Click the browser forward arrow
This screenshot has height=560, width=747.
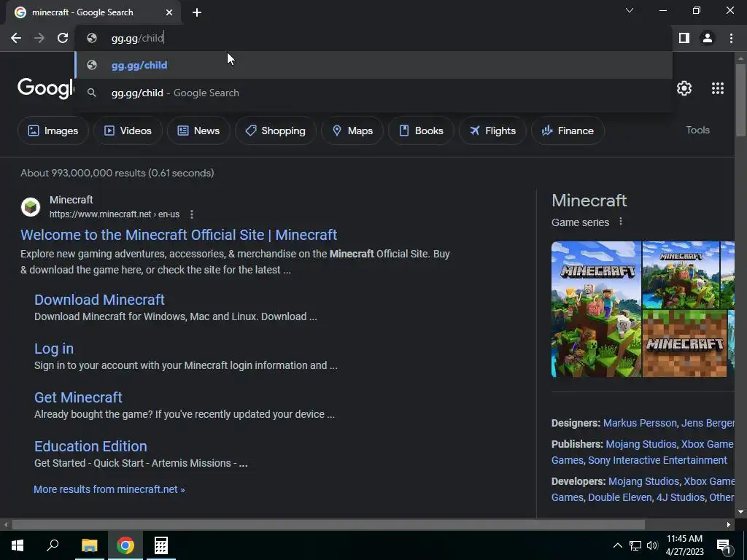coord(39,38)
